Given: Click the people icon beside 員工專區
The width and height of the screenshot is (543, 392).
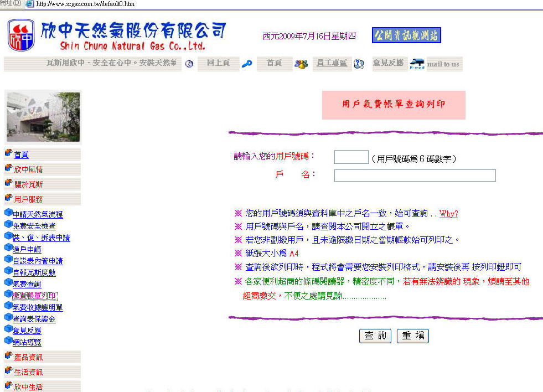Looking at the screenshot, I should click(x=301, y=64).
